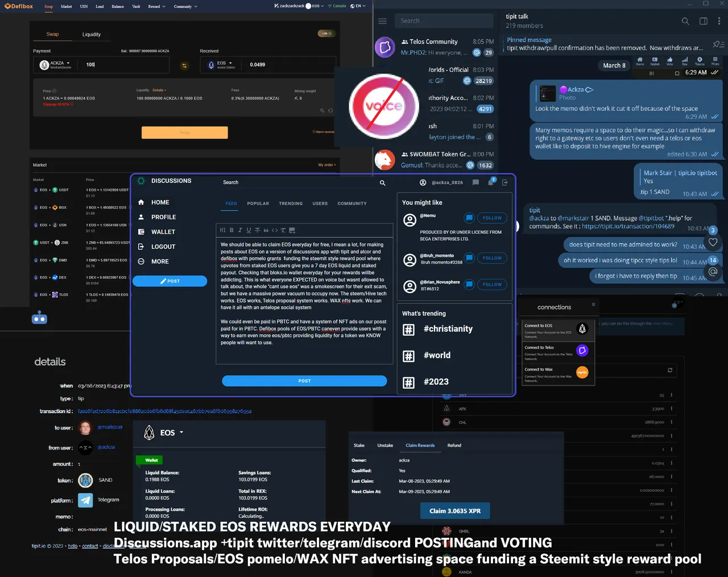Open options menu for APX token row

pos(671,409)
